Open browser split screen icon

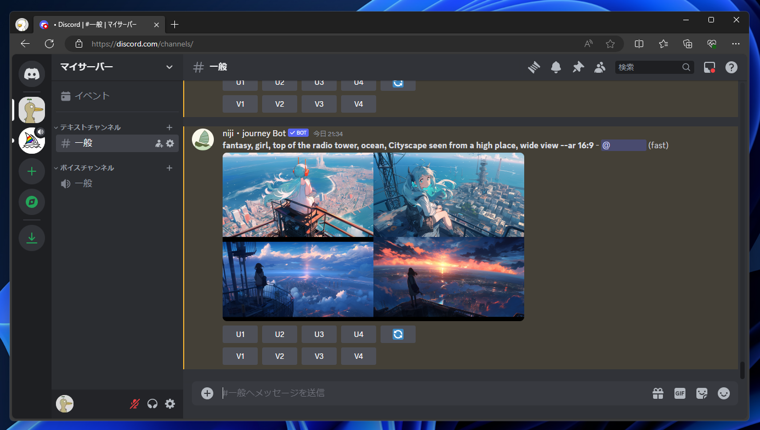(x=639, y=44)
